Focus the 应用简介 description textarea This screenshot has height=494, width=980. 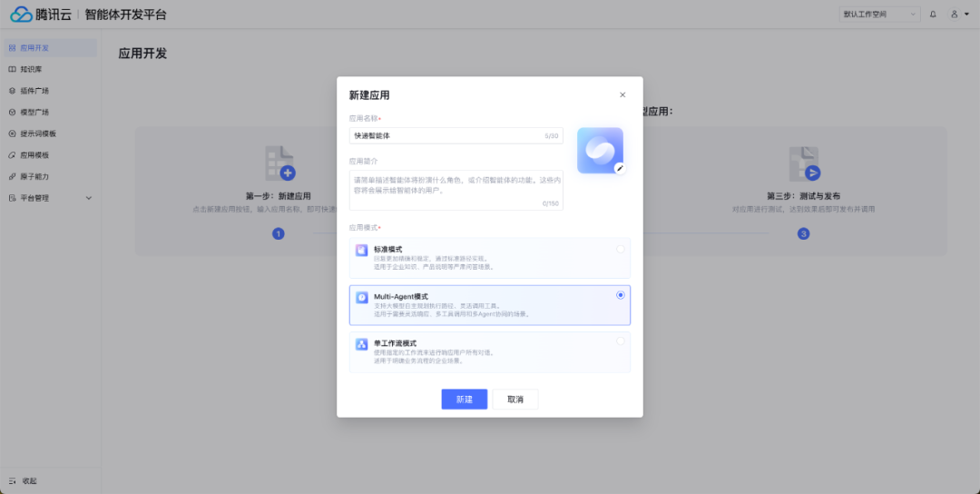(456, 190)
